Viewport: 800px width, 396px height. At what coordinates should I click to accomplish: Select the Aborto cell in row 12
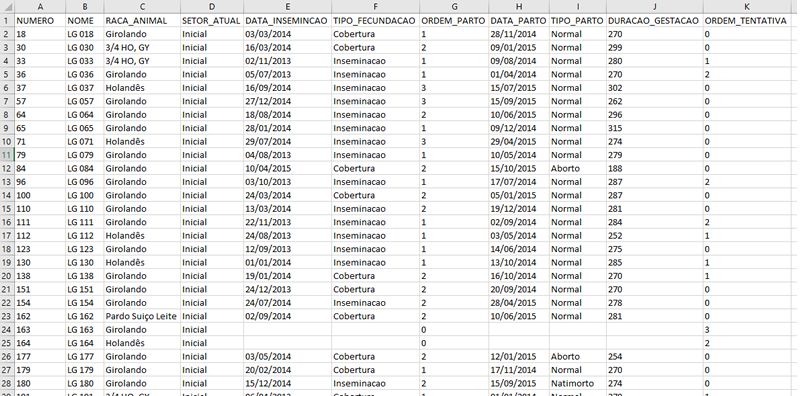578,168
